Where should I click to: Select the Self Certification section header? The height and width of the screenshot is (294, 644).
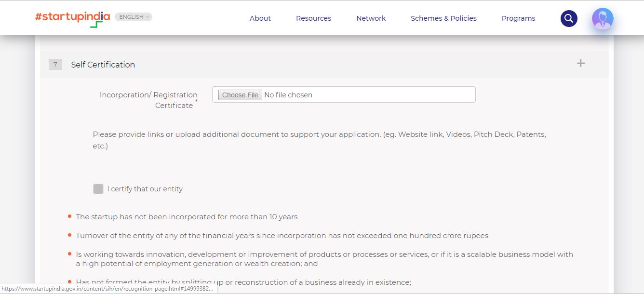[x=103, y=64]
